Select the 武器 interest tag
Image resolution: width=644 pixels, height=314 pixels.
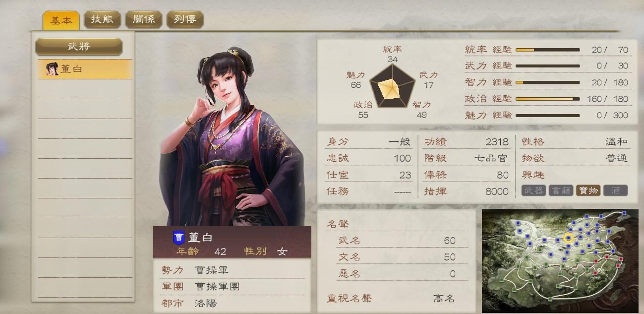(x=533, y=190)
